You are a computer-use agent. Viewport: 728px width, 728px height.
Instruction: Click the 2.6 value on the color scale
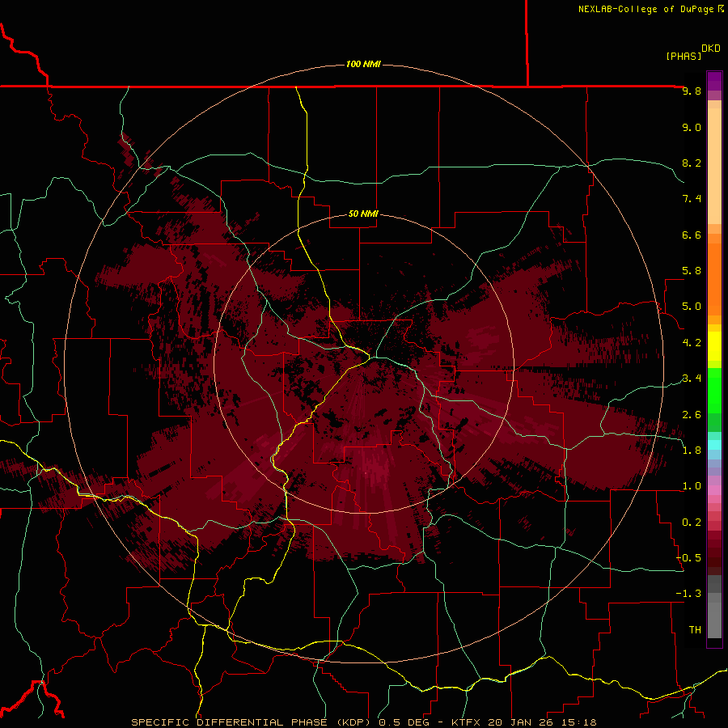pos(692,415)
